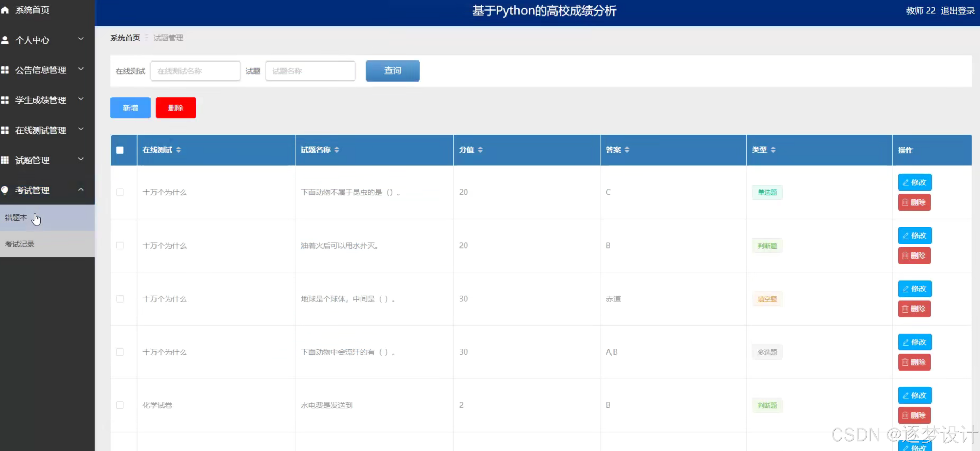Click the grid icon beside 公告信息管理
The image size is (980, 451).
[x=5, y=70]
